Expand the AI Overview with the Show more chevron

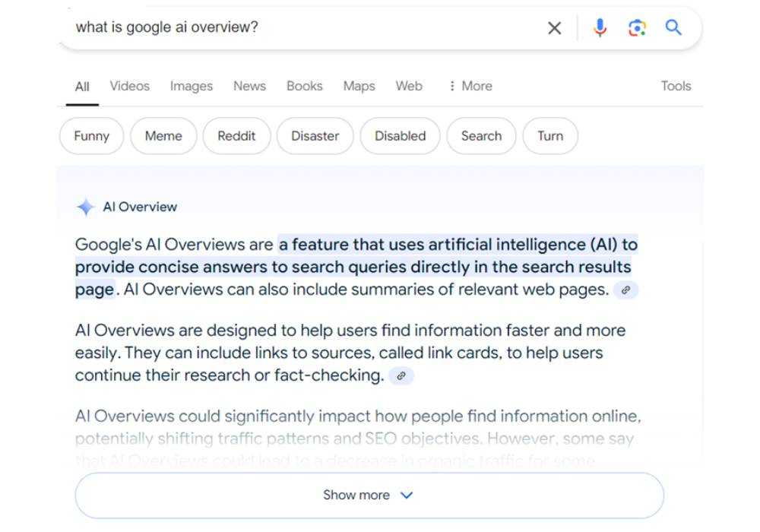[x=406, y=495]
